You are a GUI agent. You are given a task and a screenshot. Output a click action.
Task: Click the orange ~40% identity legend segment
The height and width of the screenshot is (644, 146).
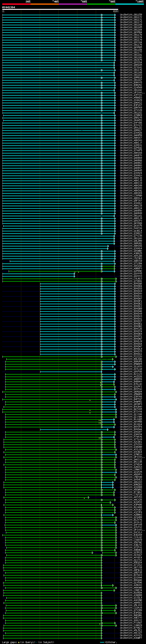point(45,4)
